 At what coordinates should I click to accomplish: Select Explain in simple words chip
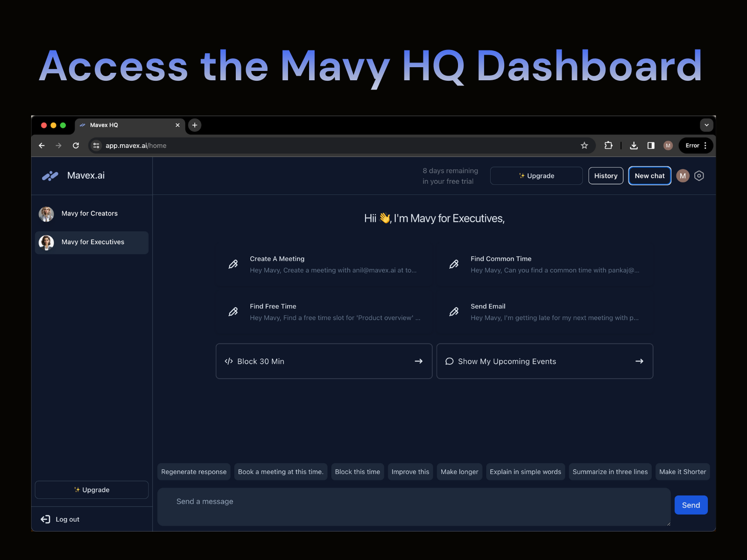pos(526,472)
